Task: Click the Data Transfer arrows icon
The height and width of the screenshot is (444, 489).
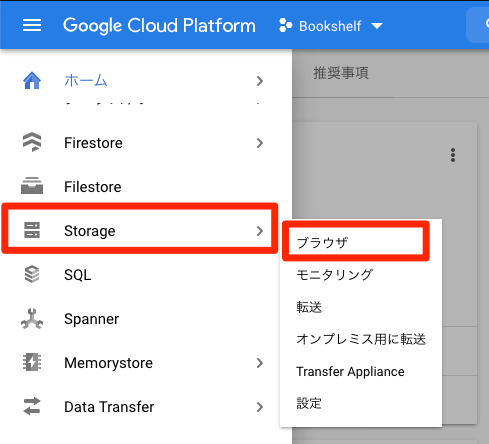Action: pyautogui.click(x=32, y=406)
